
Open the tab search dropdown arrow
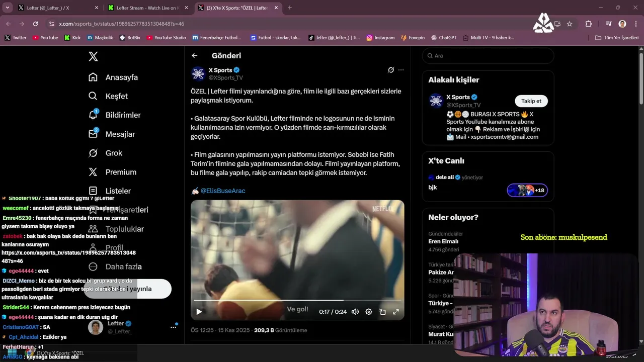7,8
